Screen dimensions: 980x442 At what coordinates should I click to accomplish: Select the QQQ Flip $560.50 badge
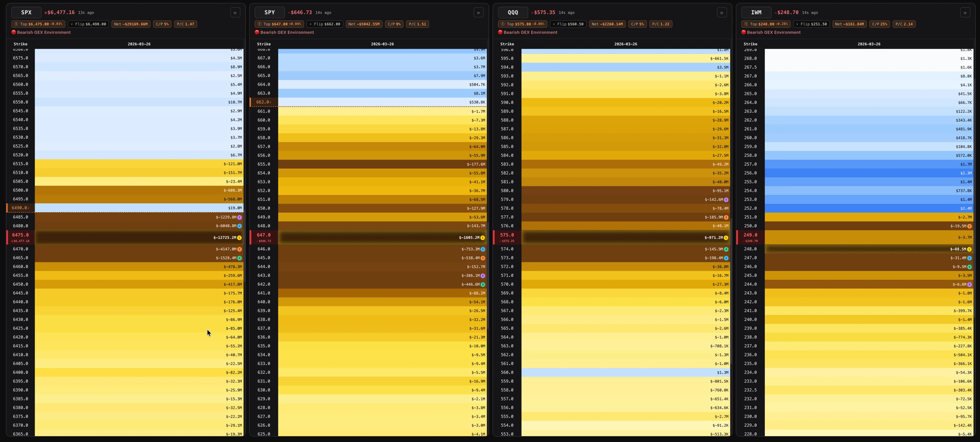[x=568, y=24]
